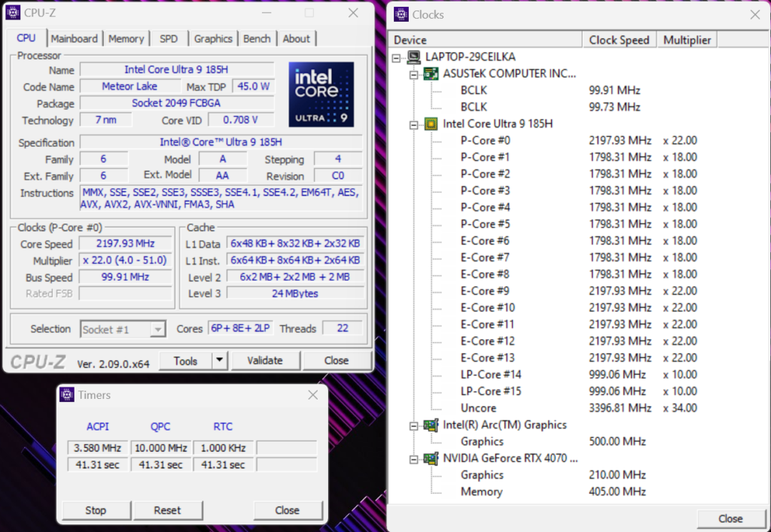Collapse the Intel(R) Arc(TM) Graphics node
Image resolution: width=771 pixels, height=532 pixels.
[x=413, y=425]
